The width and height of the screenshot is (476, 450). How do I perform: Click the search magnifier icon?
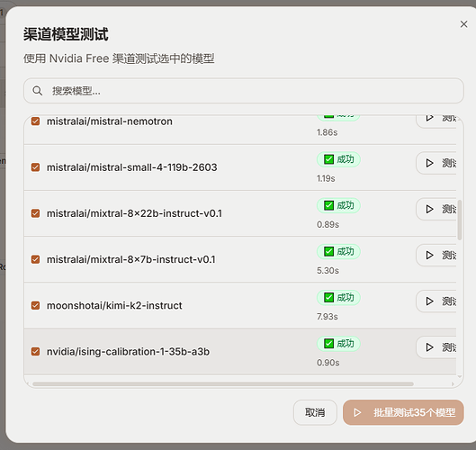click(37, 91)
